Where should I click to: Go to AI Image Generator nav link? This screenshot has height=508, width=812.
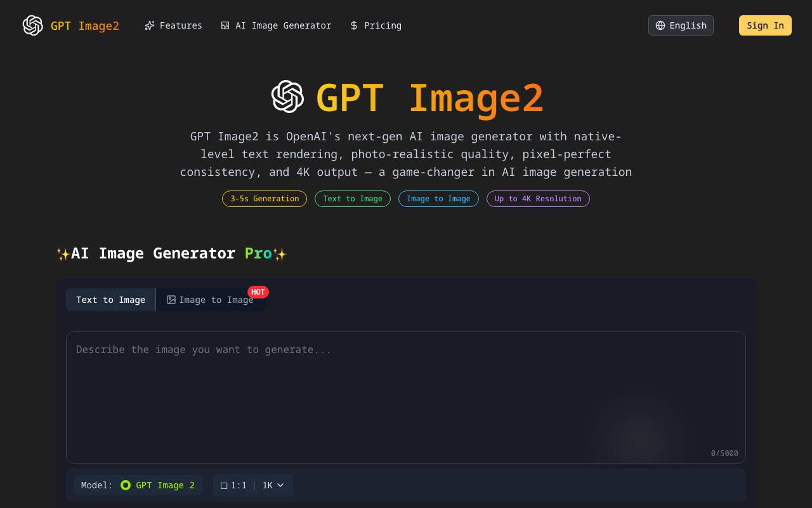(x=276, y=25)
